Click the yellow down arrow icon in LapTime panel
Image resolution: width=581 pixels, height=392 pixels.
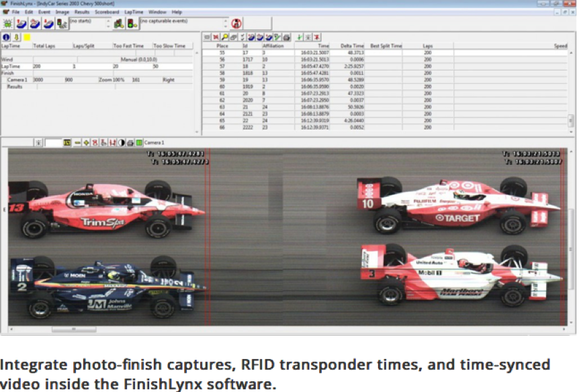(x=17, y=37)
